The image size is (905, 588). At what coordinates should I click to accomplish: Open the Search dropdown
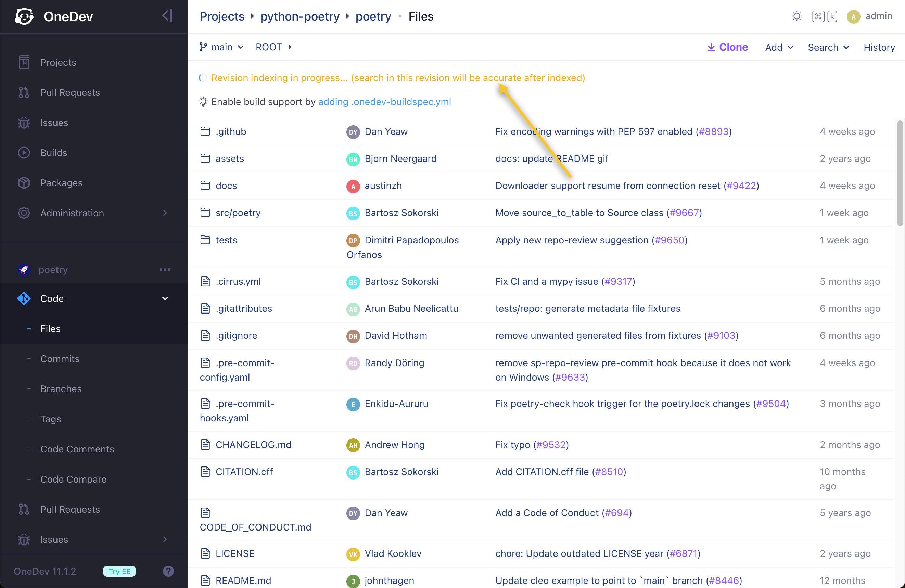[828, 47]
